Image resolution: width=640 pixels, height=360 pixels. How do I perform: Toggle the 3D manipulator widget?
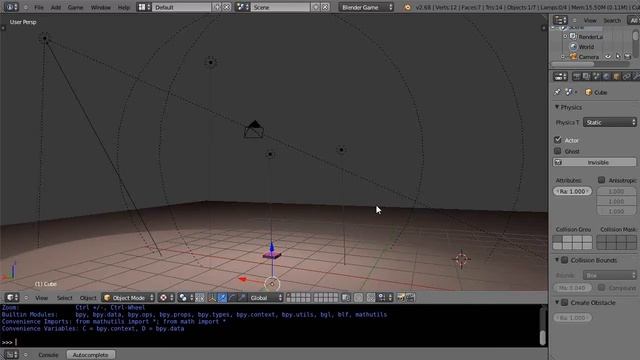point(212,298)
